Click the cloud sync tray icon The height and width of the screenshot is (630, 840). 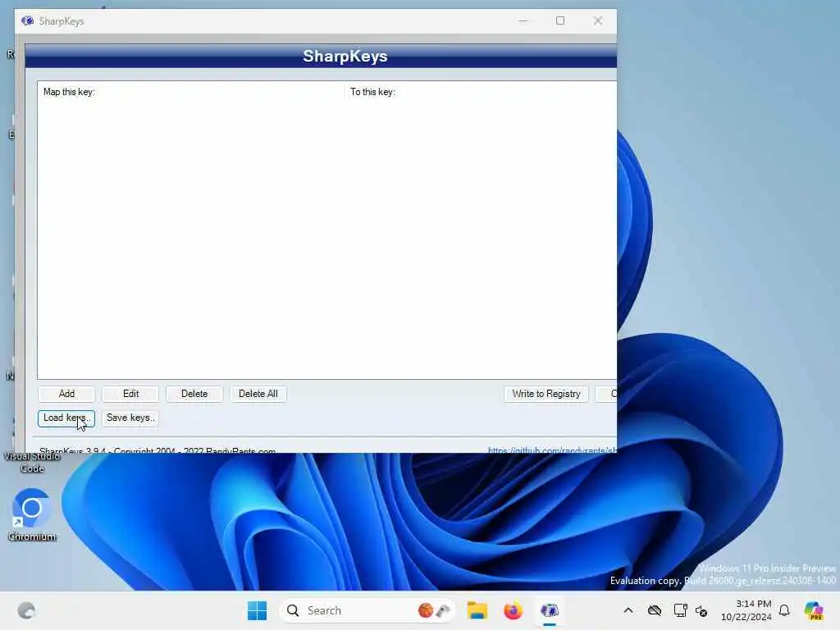pyautogui.click(x=654, y=610)
